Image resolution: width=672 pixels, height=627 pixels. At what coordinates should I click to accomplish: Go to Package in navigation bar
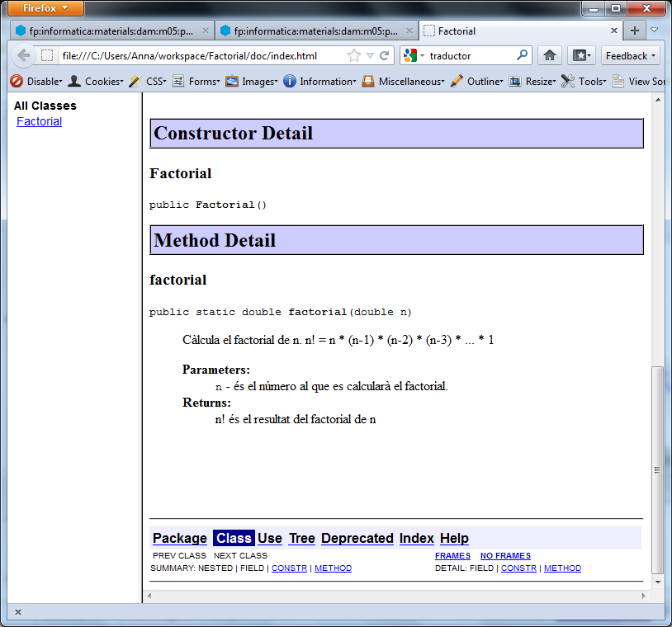click(x=180, y=538)
